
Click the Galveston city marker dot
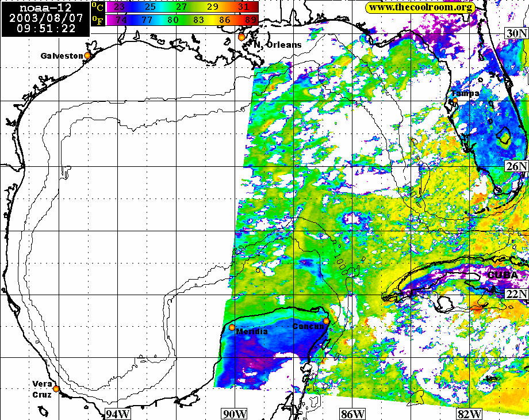87,55
